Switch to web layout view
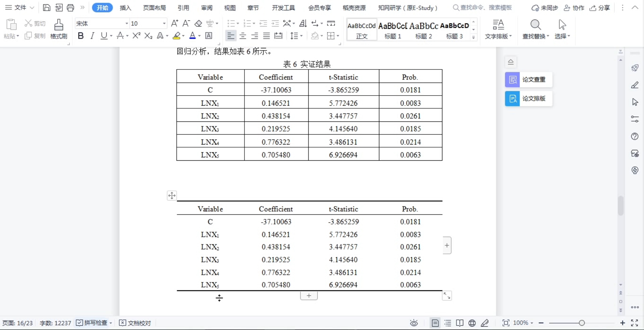Image resolution: width=644 pixels, height=330 pixels. click(x=472, y=323)
